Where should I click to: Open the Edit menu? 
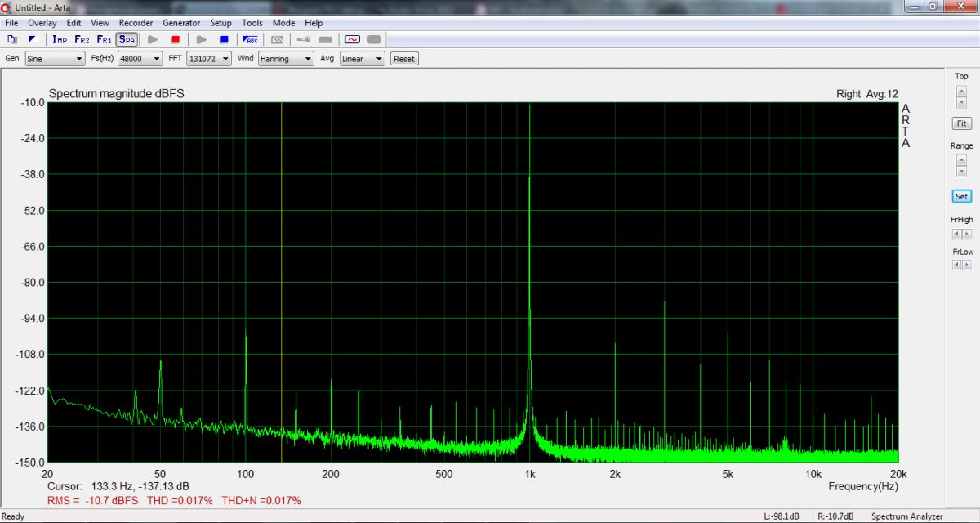click(x=74, y=23)
